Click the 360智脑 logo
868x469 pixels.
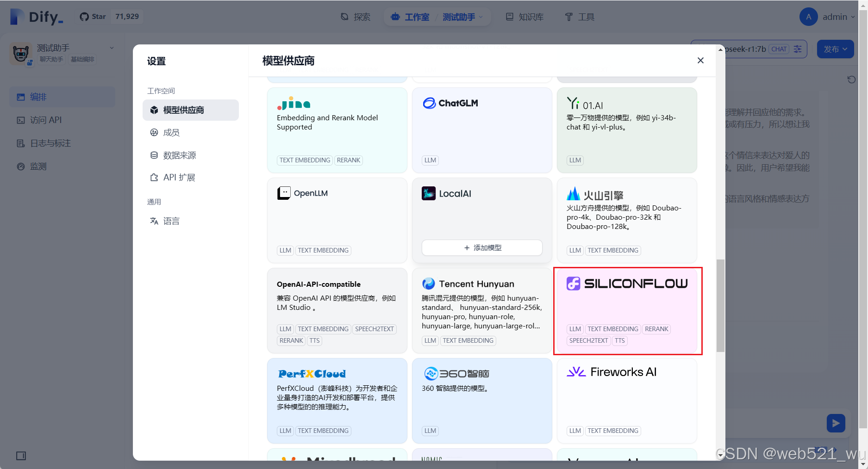click(456, 374)
